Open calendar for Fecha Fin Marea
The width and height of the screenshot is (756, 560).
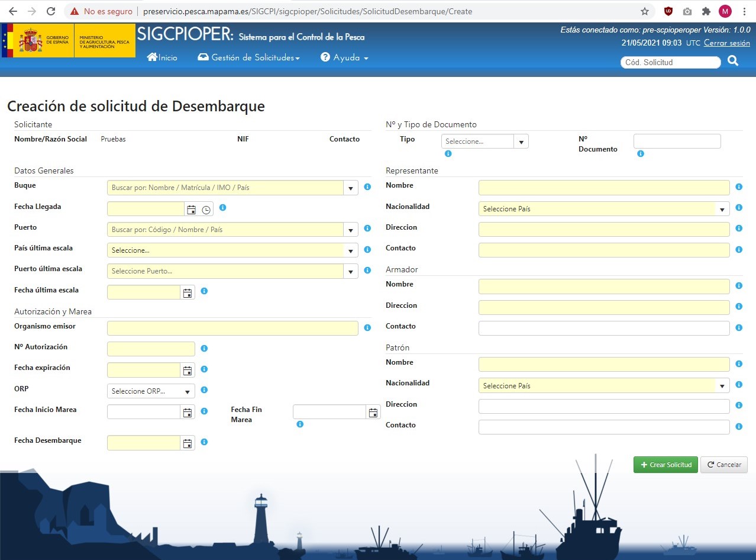373,413
